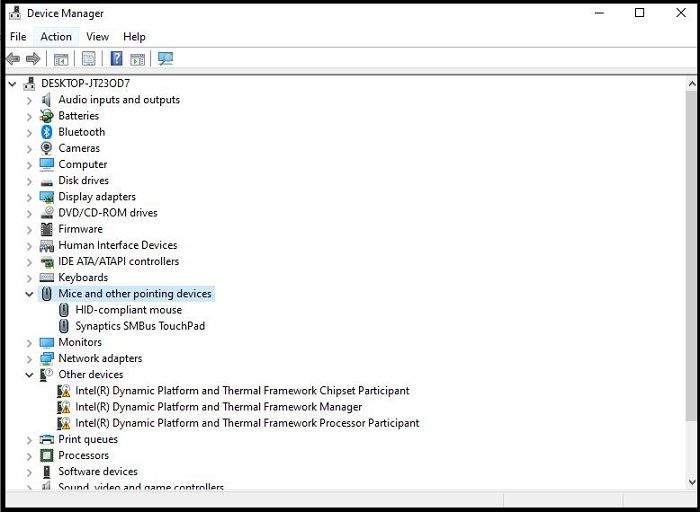
Task: Click the Firmware chip icon
Action: click(46, 229)
